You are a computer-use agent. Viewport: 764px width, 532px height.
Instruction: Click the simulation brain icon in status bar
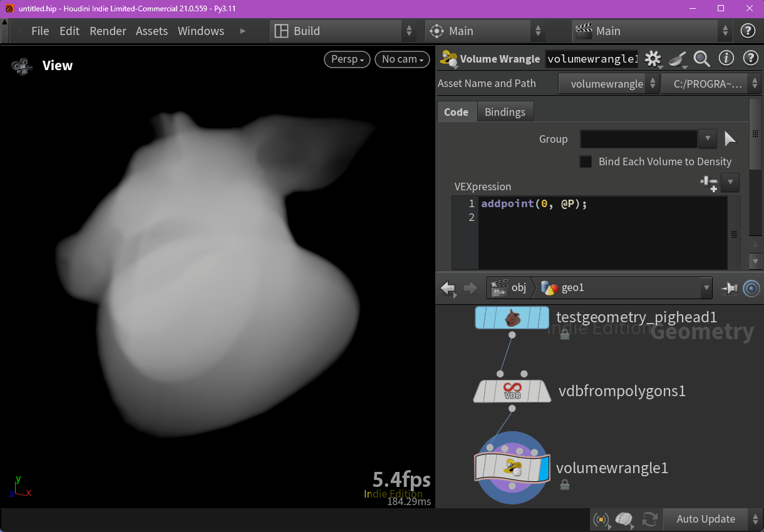pyautogui.click(x=624, y=519)
